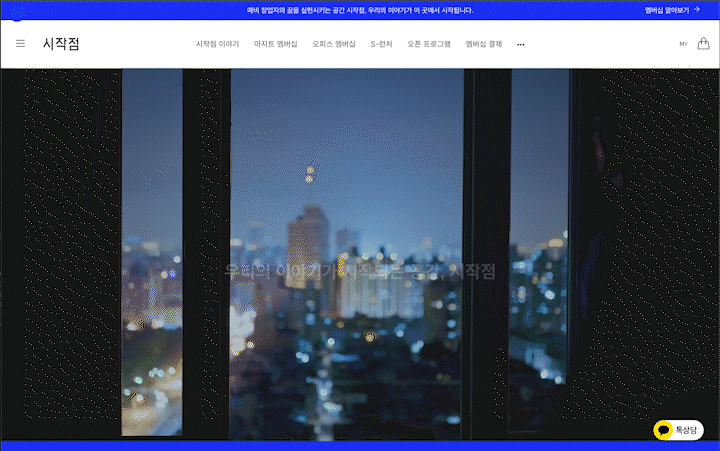Image resolution: width=720 pixels, height=451 pixels.
Task: Open the 시작점 이야기 menu
Action: point(218,44)
